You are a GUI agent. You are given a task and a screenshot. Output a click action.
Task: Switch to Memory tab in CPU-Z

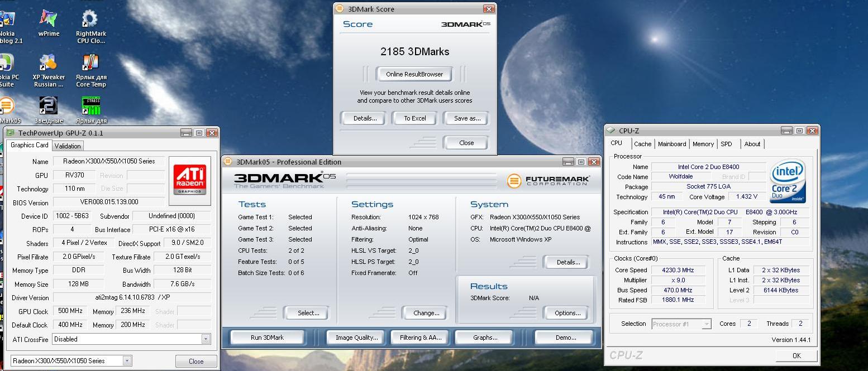703,144
